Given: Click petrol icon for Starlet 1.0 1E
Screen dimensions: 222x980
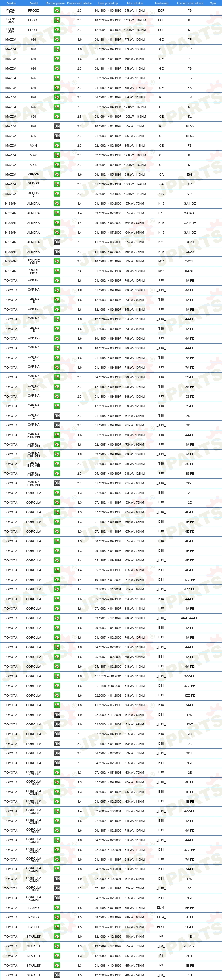Looking at the screenshot, I should pyautogui.click(x=57, y=937).
